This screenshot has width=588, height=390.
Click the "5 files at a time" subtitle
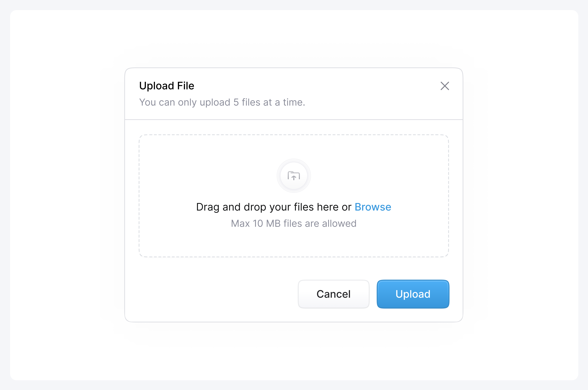click(x=222, y=102)
